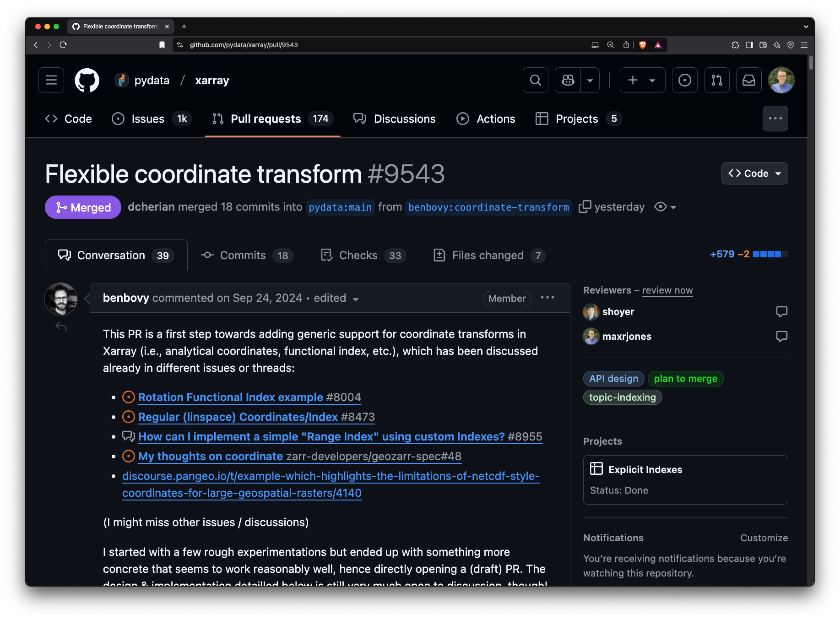
Task: Open the GitHub hamburger navigation menu
Action: pyautogui.click(x=51, y=80)
